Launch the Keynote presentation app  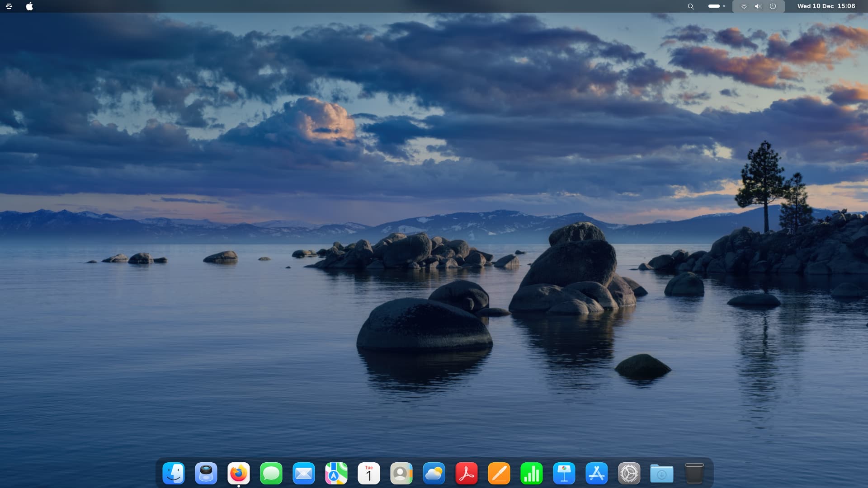coord(564,474)
